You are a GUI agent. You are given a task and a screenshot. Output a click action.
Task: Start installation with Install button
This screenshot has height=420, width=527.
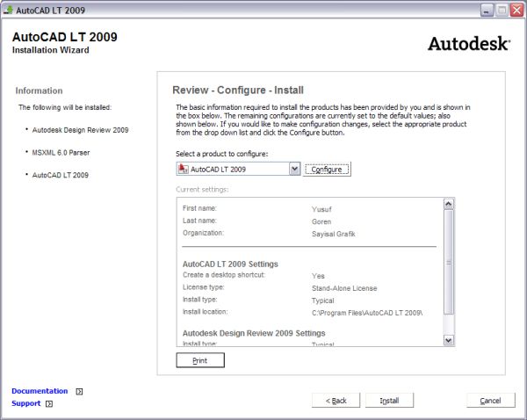(x=389, y=401)
